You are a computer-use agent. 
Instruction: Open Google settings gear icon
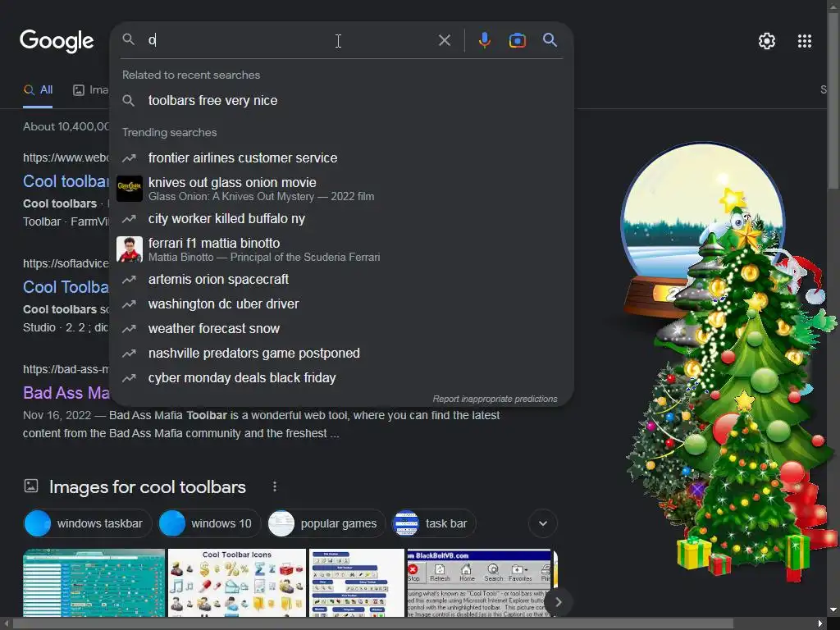[x=767, y=41]
